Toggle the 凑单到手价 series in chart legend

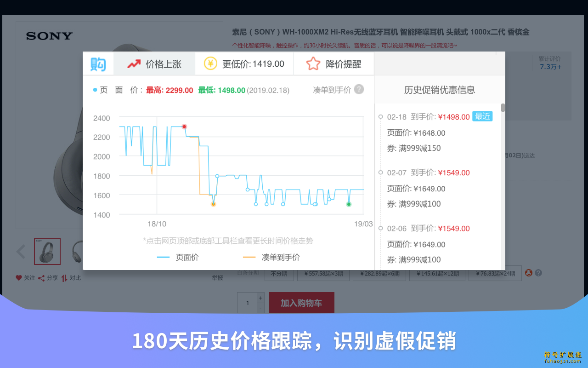pyautogui.click(x=271, y=257)
